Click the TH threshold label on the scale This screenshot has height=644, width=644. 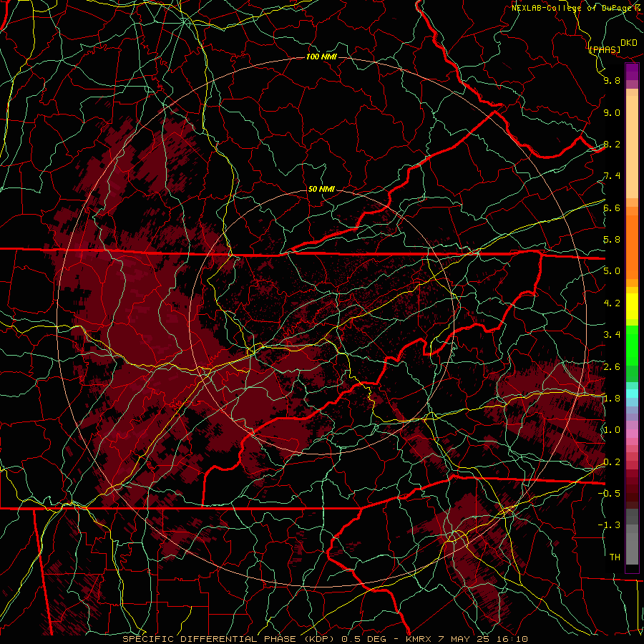click(x=615, y=557)
